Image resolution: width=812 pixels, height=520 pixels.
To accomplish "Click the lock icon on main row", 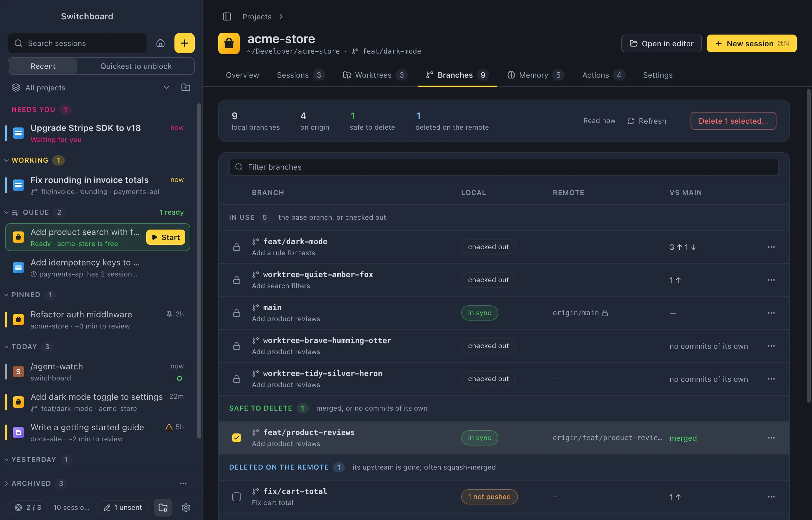I will click(x=237, y=313).
